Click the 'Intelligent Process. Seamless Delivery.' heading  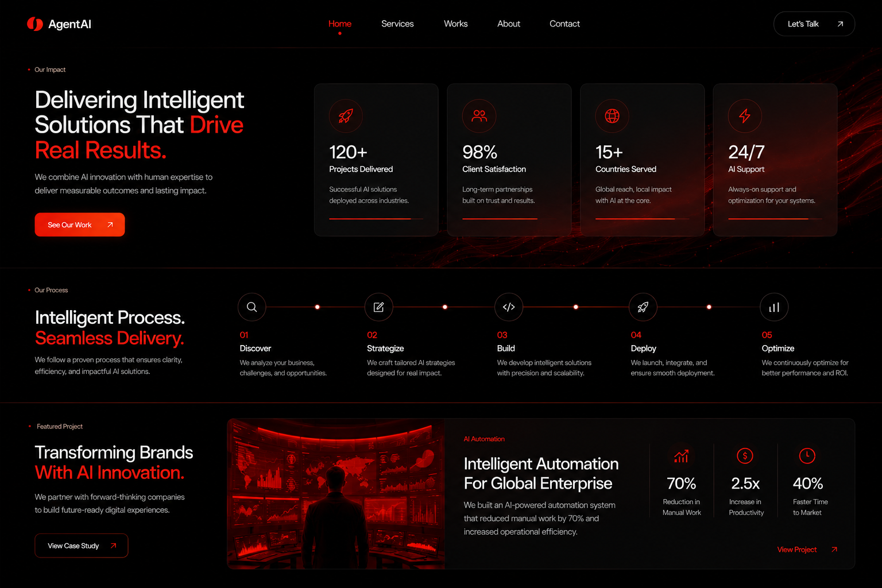(x=110, y=328)
